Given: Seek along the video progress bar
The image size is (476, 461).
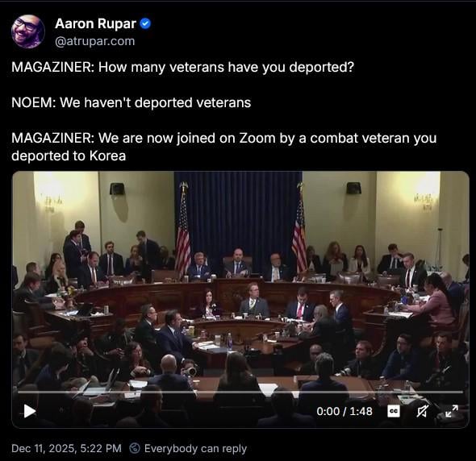Looking at the screenshot, I should pyautogui.click(x=240, y=392).
